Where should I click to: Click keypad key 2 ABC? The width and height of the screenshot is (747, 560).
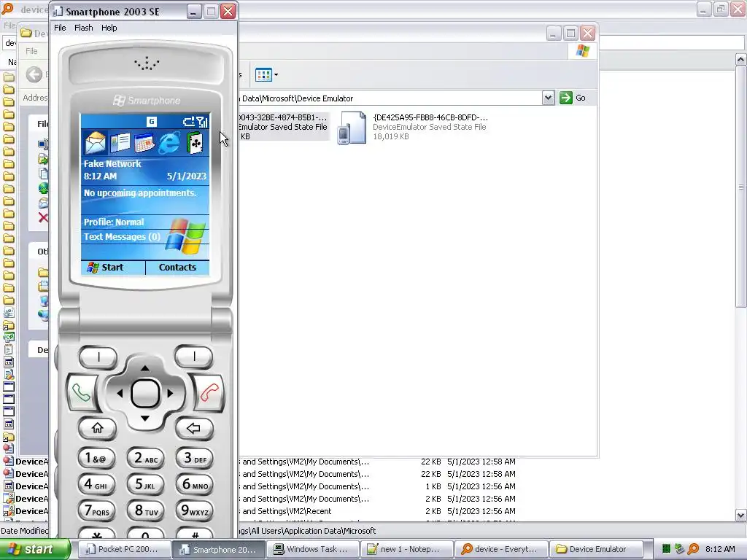[145, 458]
